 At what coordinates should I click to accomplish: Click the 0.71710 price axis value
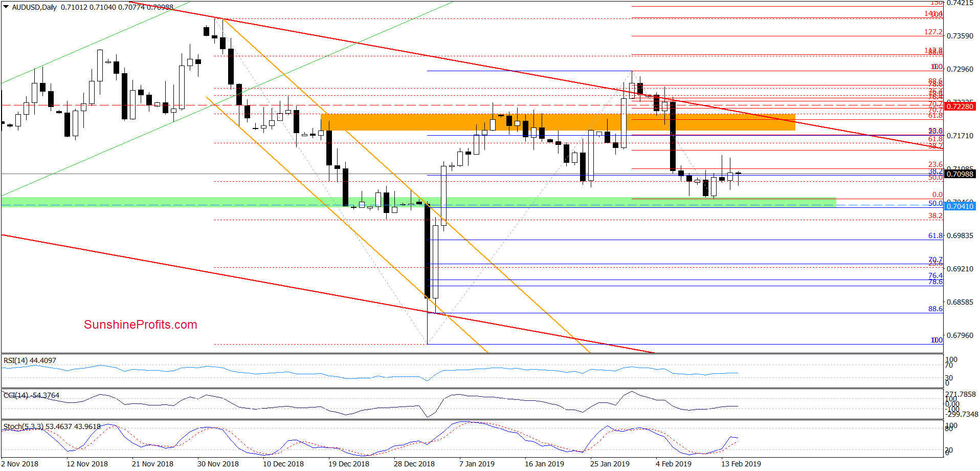[x=960, y=136]
